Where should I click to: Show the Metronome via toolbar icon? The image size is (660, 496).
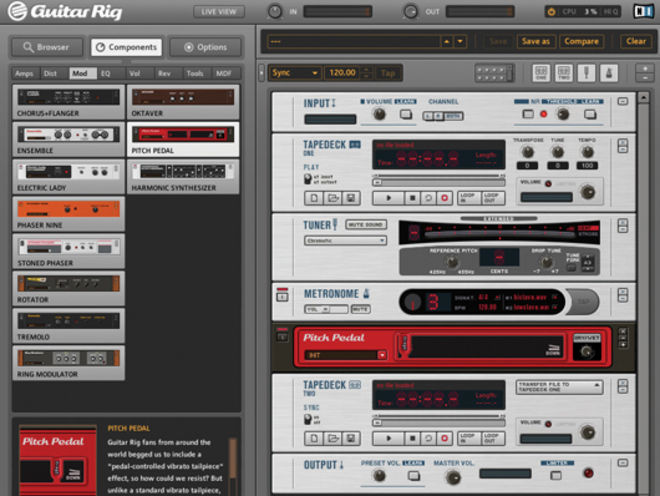[x=609, y=73]
